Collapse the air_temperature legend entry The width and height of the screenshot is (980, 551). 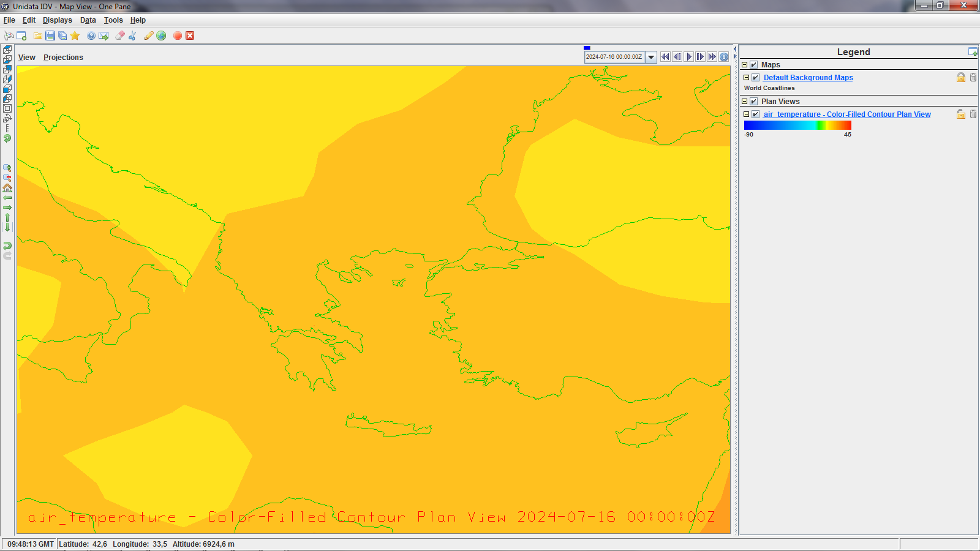pyautogui.click(x=747, y=114)
